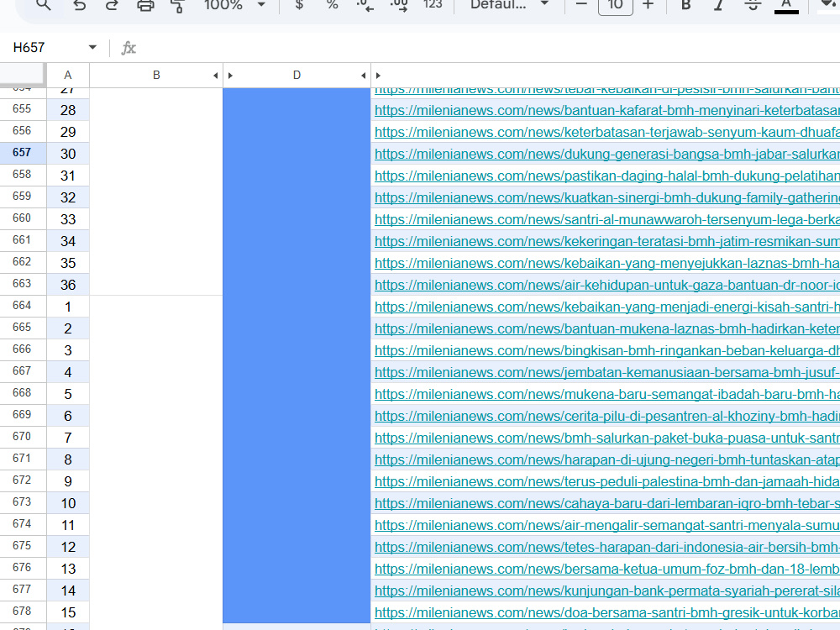
Task: Expand hidden columns left arrow after D
Action: (364, 76)
